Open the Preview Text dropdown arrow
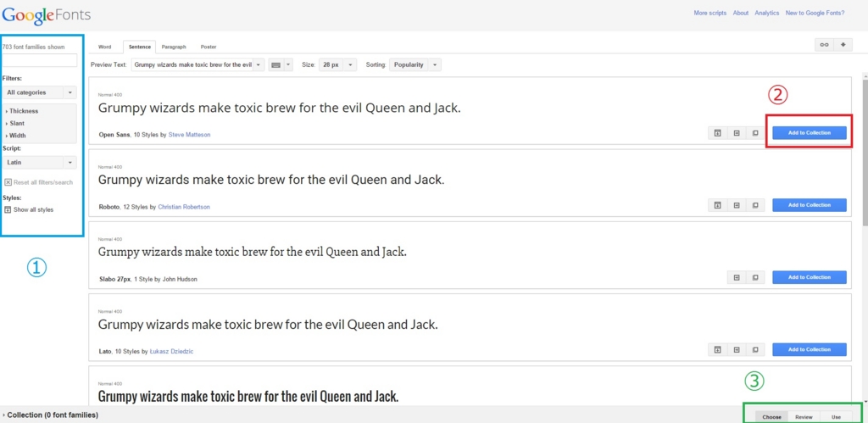The height and width of the screenshot is (423, 868). pyautogui.click(x=259, y=64)
